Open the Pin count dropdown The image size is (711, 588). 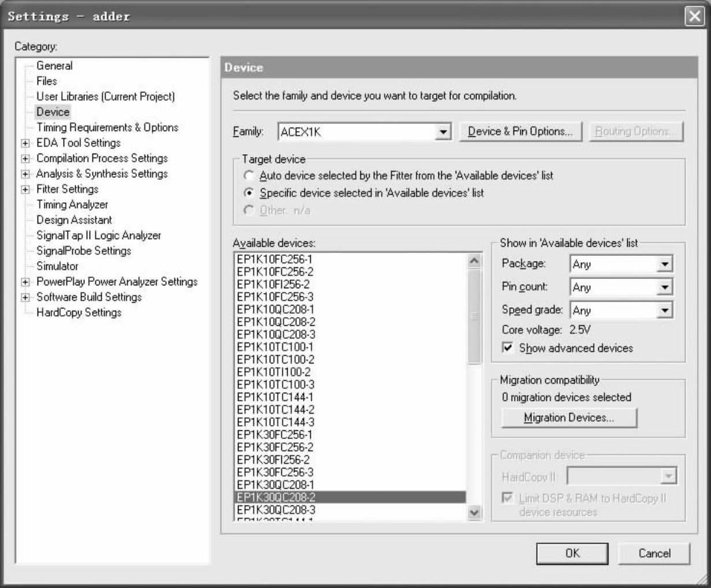tap(665, 288)
